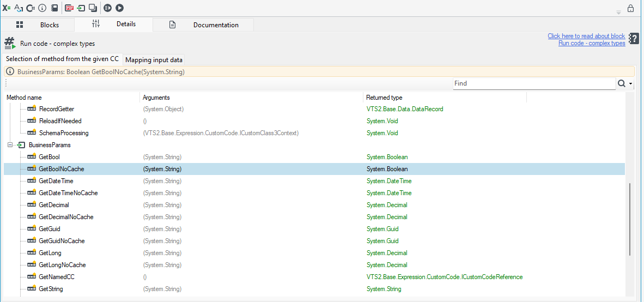644x302 pixels.
Task: Click the method icon beside GetDateTime
Action: click(x=32, y=181)
